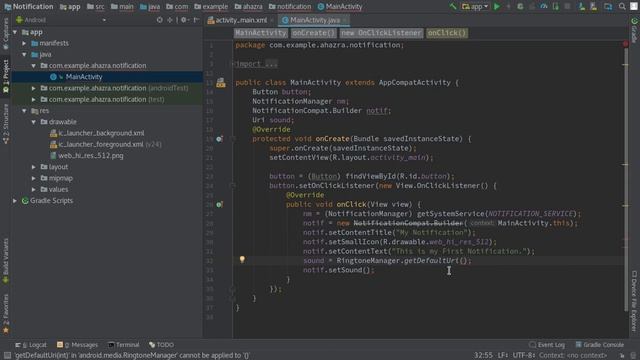Open the Gradle Console tab
This screenshot has width=640, height=360.
click(x=600, y=345)
